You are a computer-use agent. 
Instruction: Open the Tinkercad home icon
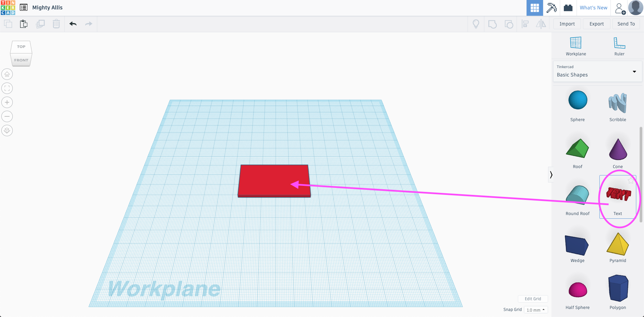pyautogui.click(x=7, y=7)
